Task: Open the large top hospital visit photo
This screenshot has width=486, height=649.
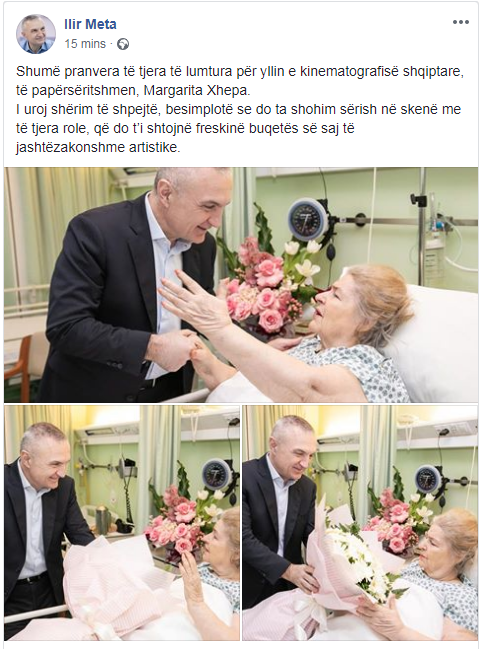Action: click(x=241, y=285)
